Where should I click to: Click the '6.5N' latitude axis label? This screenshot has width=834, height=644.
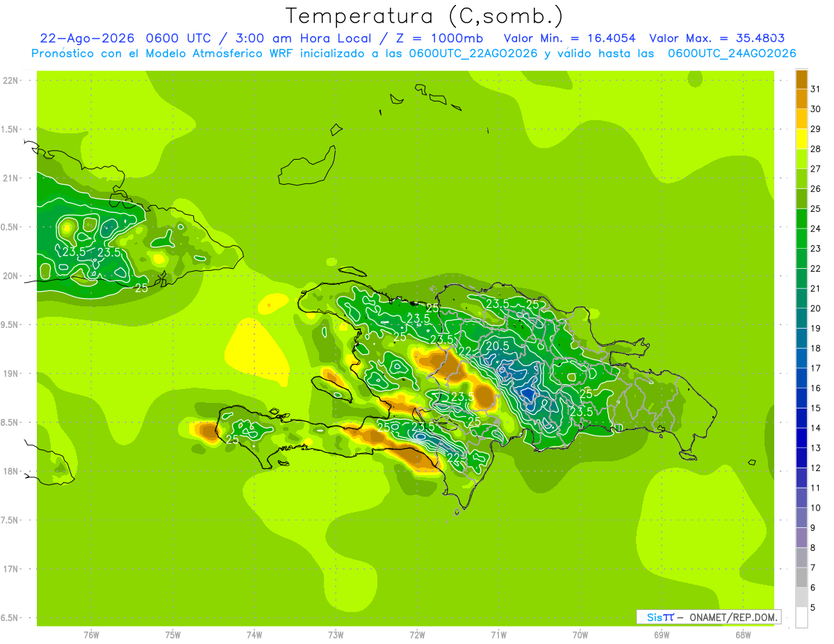tap(10, 618)
